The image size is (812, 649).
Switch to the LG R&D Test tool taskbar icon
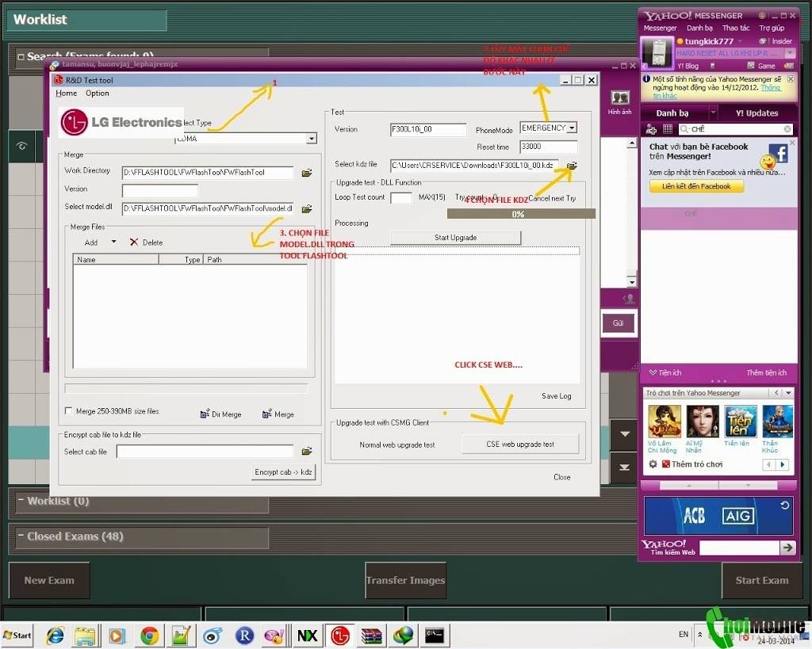340,635
